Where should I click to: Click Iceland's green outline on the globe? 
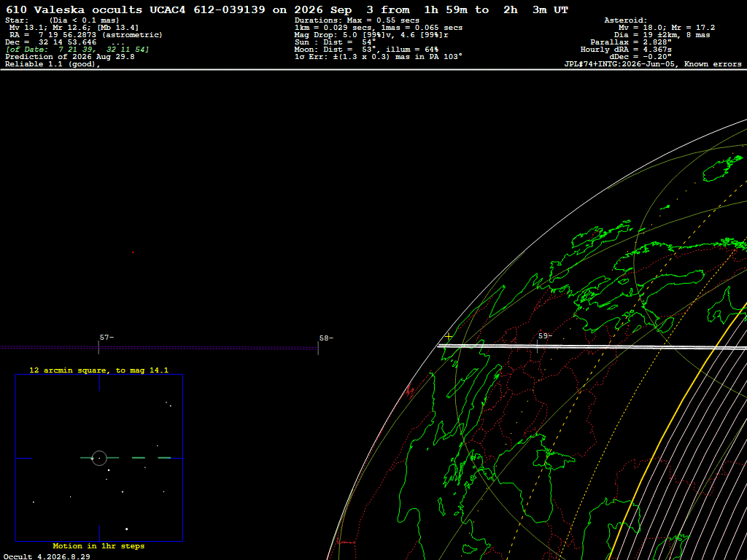pos(722,168)
